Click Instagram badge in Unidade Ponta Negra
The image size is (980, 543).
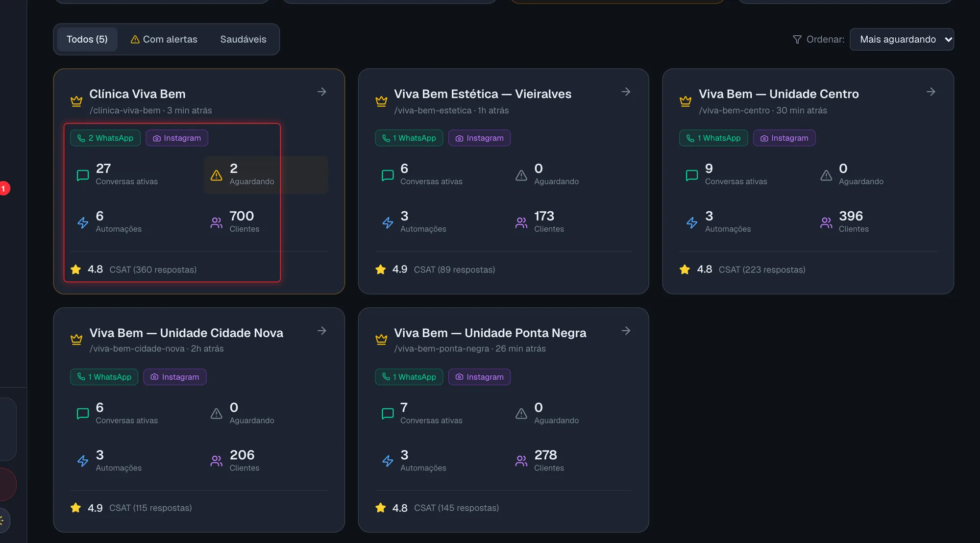(480, 377)
